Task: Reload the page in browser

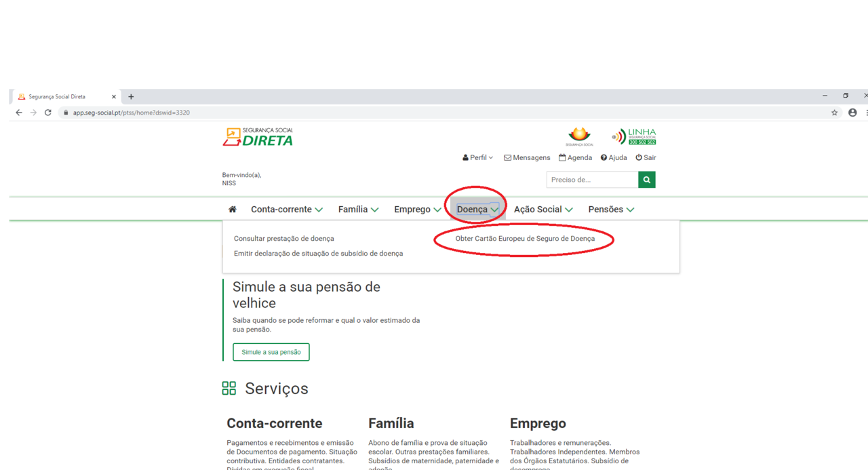Action: click(48, 113)
